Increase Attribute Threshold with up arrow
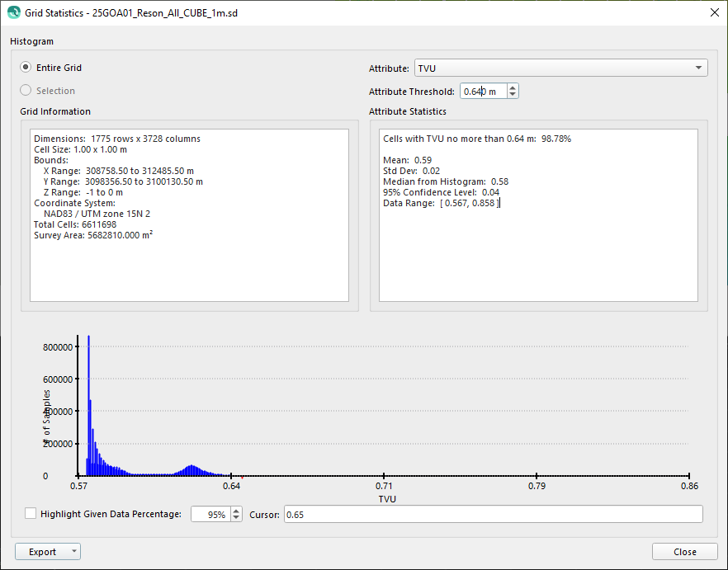 [513, 87]
